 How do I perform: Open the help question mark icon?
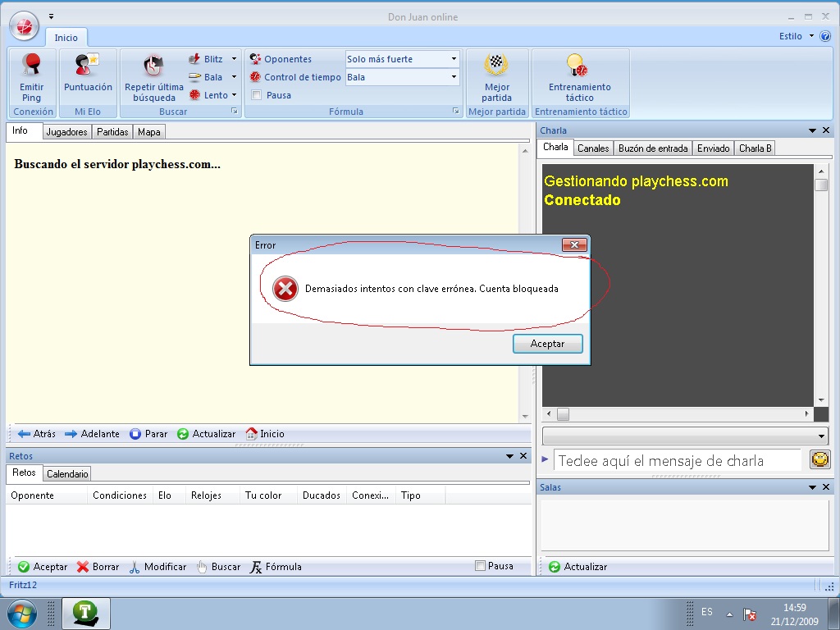click(825, 36)
